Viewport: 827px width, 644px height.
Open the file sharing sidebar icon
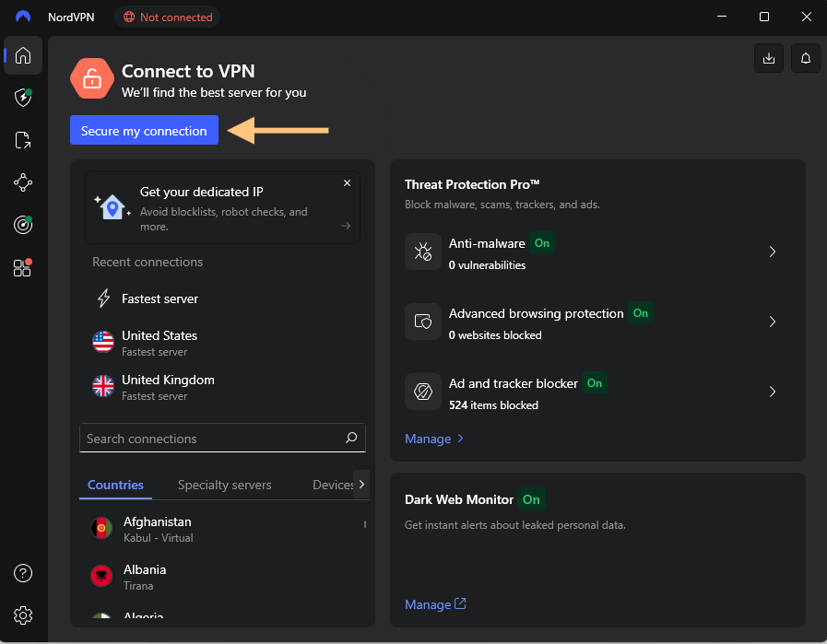point(23,140)
